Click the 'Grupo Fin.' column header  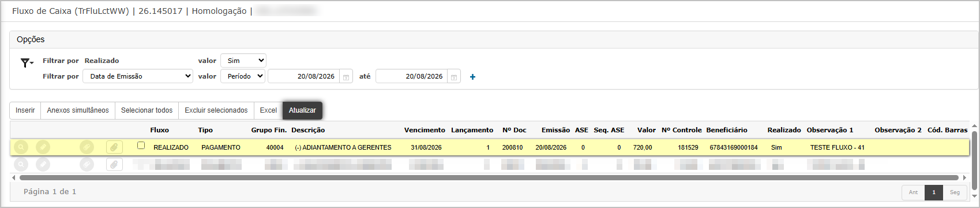tap(269, 130)
